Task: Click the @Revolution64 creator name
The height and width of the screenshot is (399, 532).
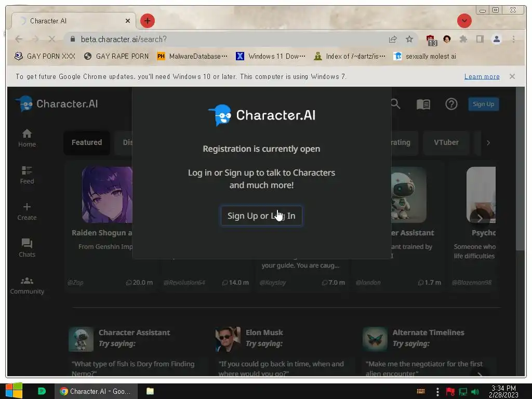Action: click(x=184, y=283)
